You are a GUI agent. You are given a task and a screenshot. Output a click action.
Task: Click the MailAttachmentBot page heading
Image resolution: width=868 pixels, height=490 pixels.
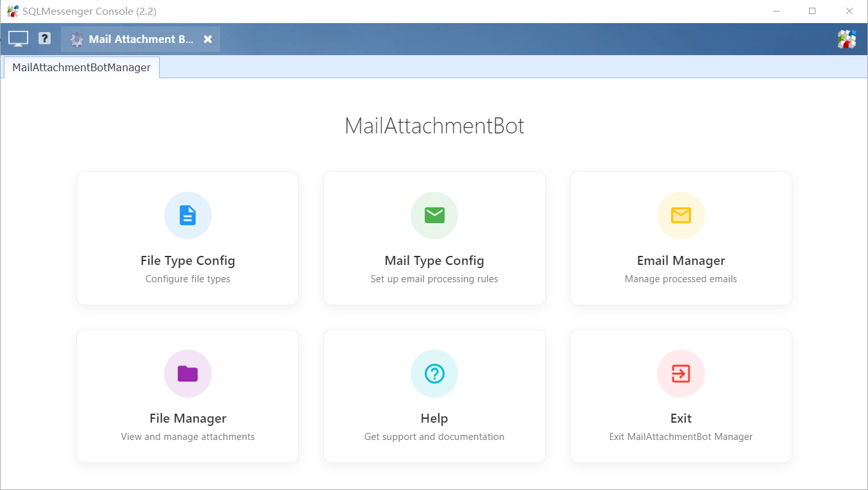pyautogui.click(x=434, y=126)
